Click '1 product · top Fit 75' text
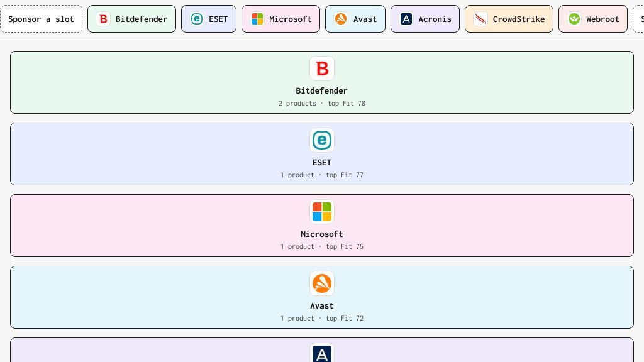 point(322,246)
